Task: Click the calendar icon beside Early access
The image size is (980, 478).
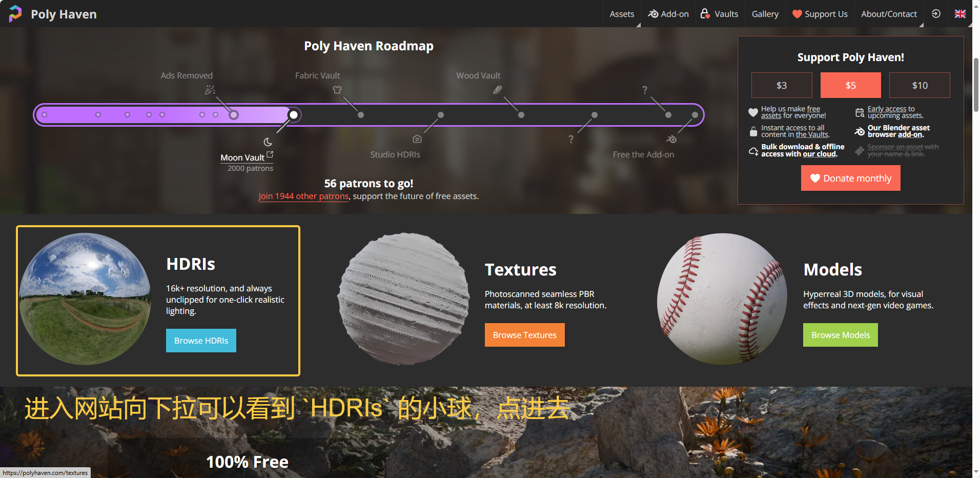Action: click(x=860, y=112)
